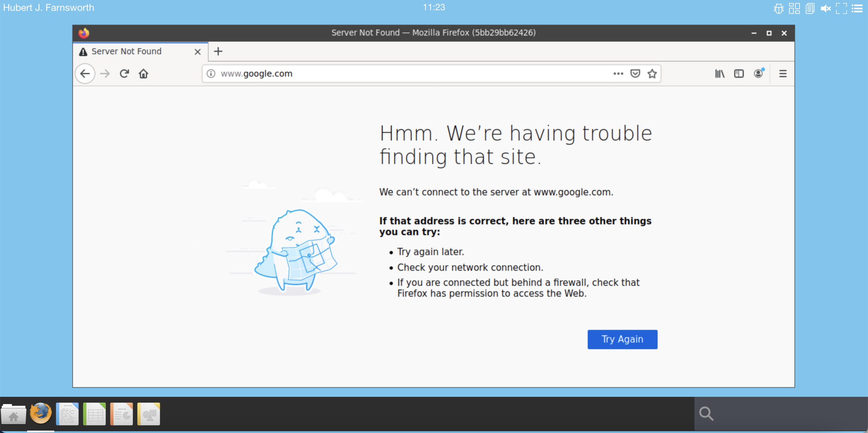Bookmark this page with the star
The height and width of the screenshot is (433, 868).
click(x=652, y=74)
